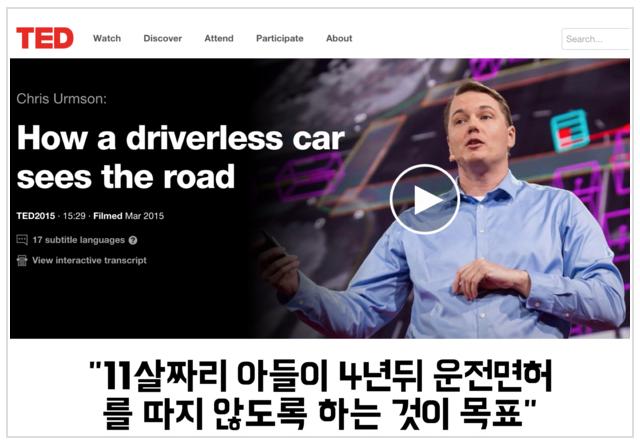Click the Filmed Mar 2015 text
640x442 pixels.
129,216
